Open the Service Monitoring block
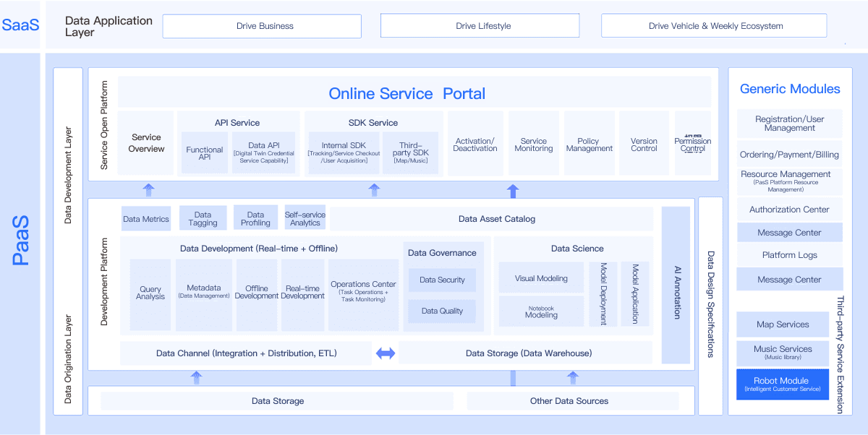Viewport: 868px width, 435px height. click(534, 145)
